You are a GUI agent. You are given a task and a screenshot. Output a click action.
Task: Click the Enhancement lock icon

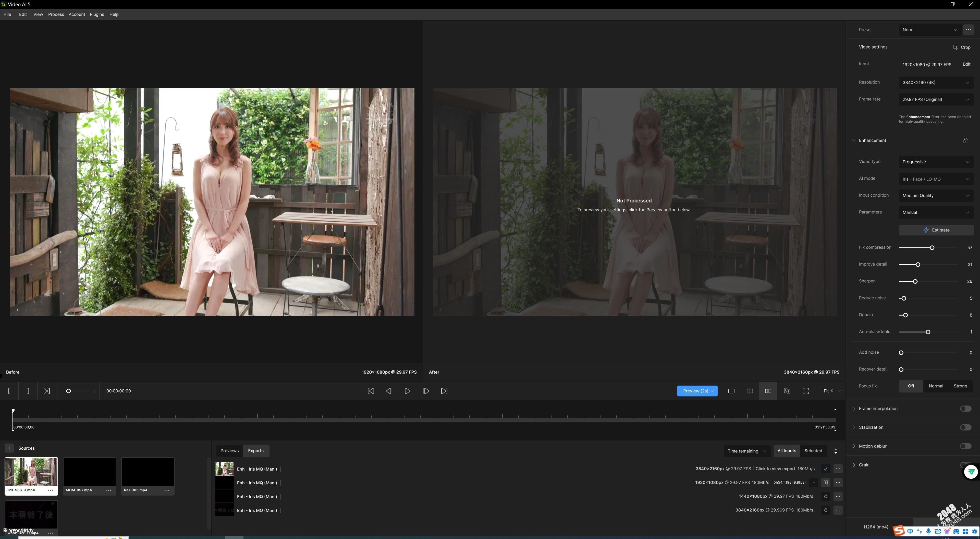(x=965, y=140)
